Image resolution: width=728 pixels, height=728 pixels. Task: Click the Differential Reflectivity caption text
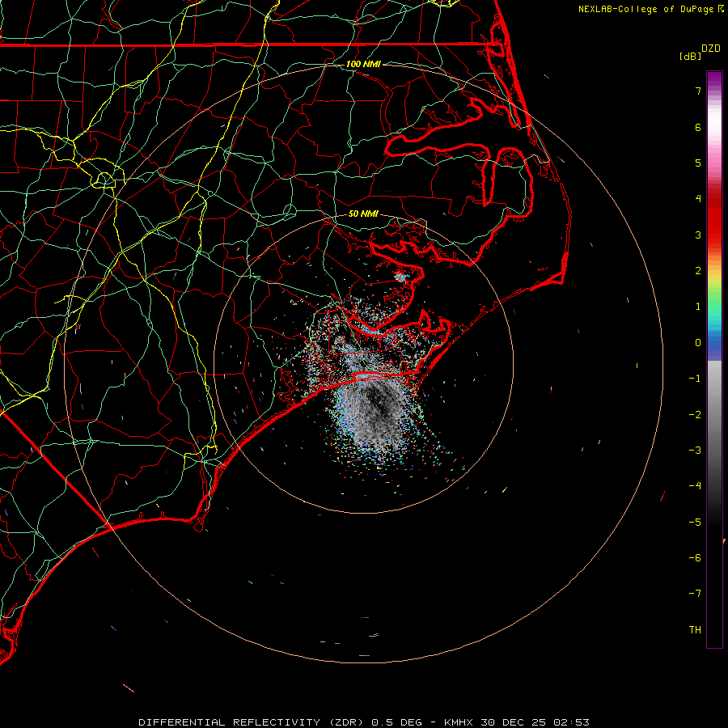[x=363, y=722]
